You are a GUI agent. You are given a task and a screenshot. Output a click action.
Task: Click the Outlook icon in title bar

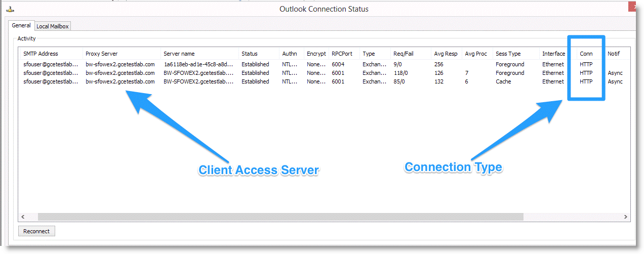10,9
